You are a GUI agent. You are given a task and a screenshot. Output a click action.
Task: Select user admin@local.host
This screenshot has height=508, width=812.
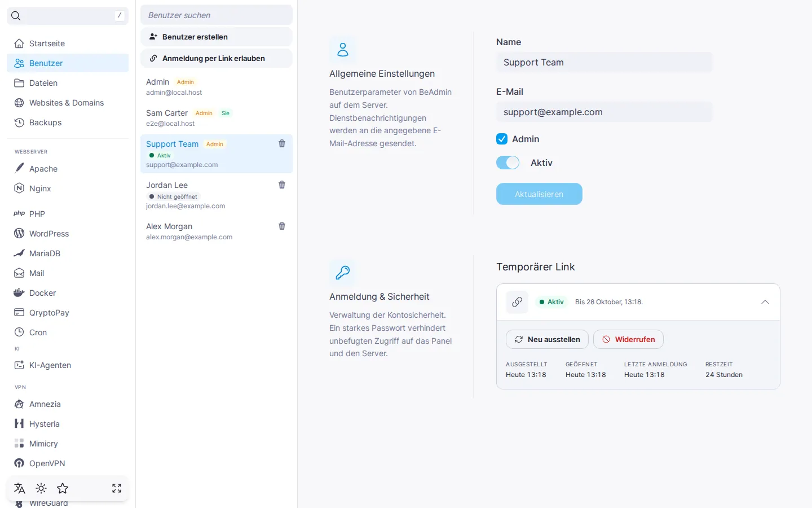217,87
